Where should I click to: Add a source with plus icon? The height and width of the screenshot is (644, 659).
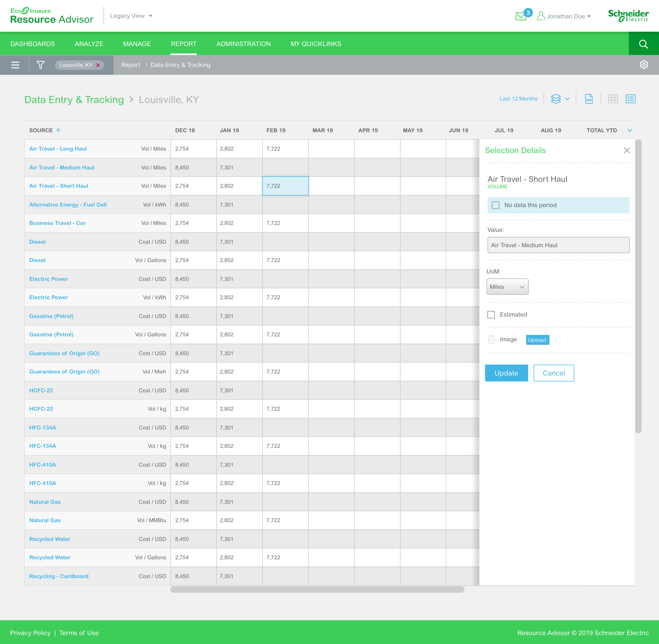58,130
